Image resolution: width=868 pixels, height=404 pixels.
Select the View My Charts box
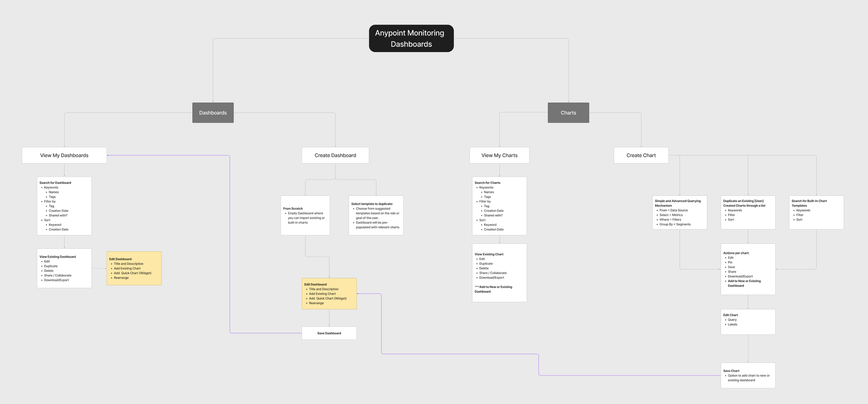point(499,155)
